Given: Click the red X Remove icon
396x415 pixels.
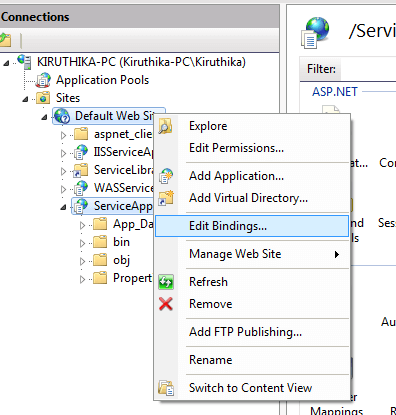Looking at the screenshot, I should (x=166, y=304).
